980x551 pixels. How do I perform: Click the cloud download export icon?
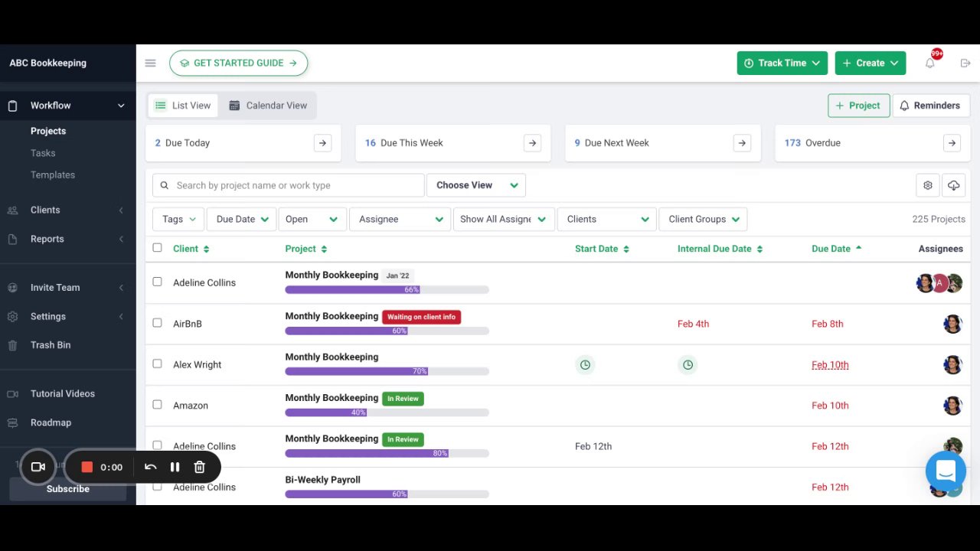click(x=953, y=185)
